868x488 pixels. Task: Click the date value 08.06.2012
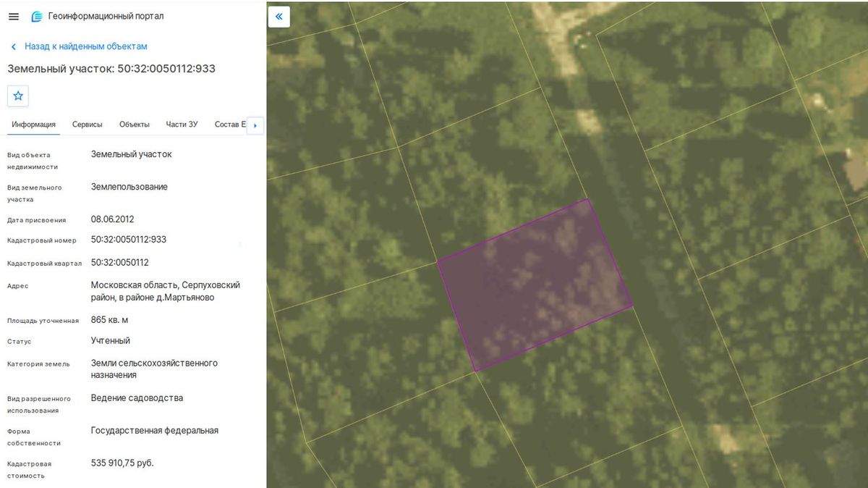(x=113, y=219)
